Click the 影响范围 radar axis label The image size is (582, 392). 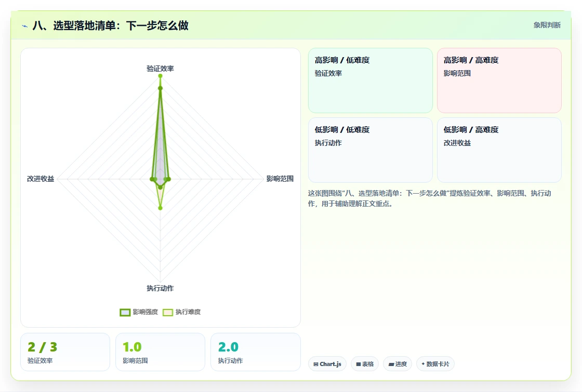(280, 179)
